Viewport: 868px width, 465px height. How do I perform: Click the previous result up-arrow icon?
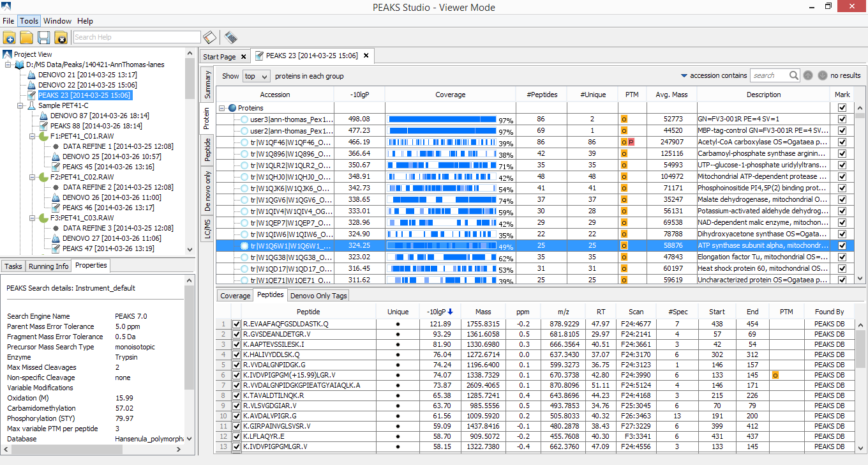click(808, 75)
